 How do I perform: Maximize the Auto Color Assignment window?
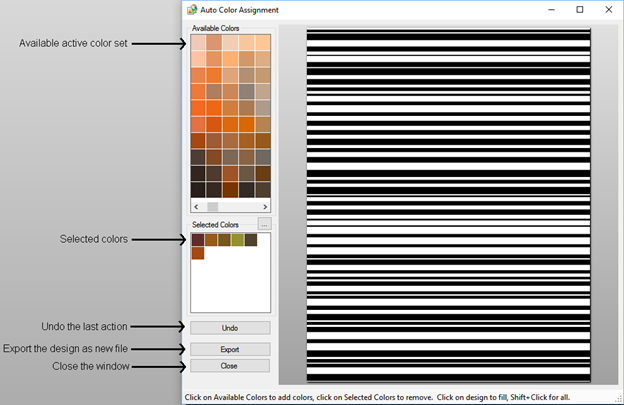pos(579,10)
